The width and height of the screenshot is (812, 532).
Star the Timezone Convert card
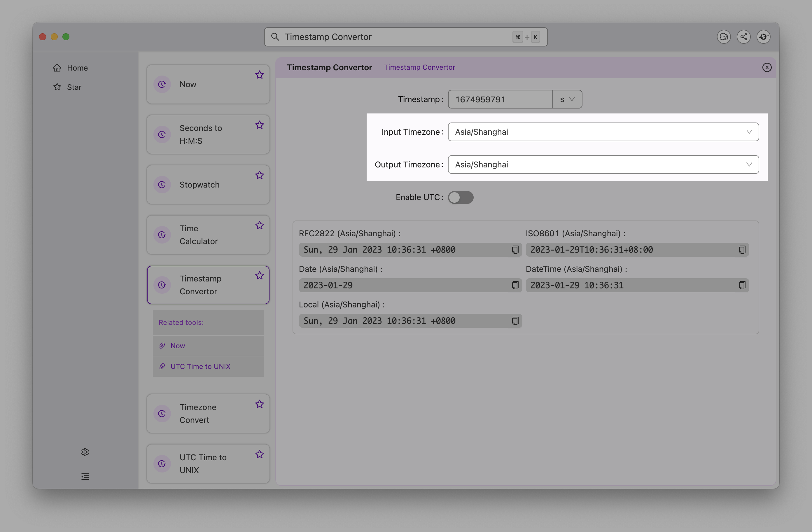click(x=260, y=404)
